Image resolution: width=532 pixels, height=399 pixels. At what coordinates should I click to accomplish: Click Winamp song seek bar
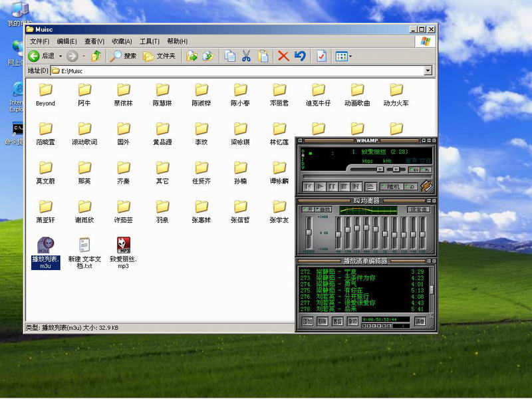pyautogui.click(x=368, y=177)
